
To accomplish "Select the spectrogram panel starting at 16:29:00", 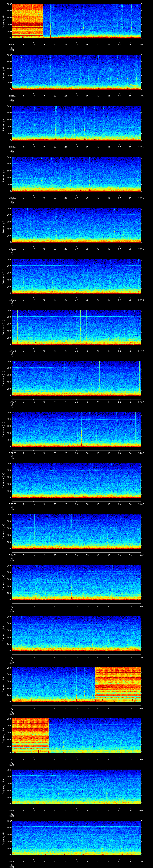I will [x=76, y=787].
